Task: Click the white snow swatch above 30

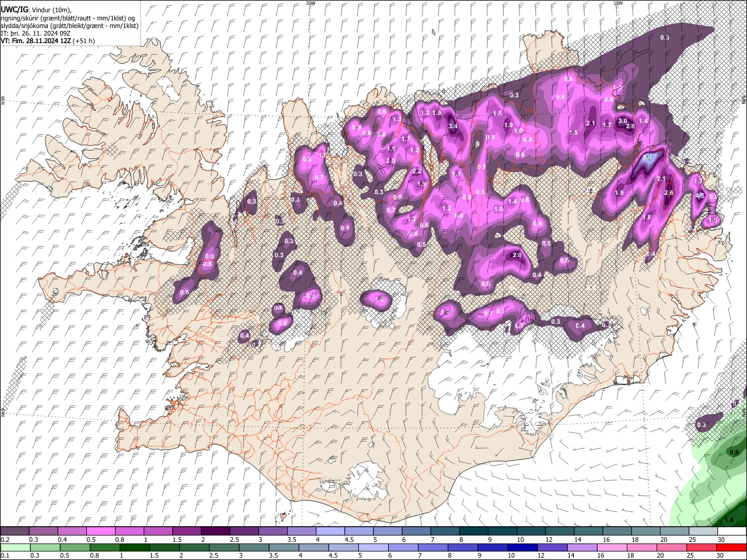Action: tap(732, 531)
